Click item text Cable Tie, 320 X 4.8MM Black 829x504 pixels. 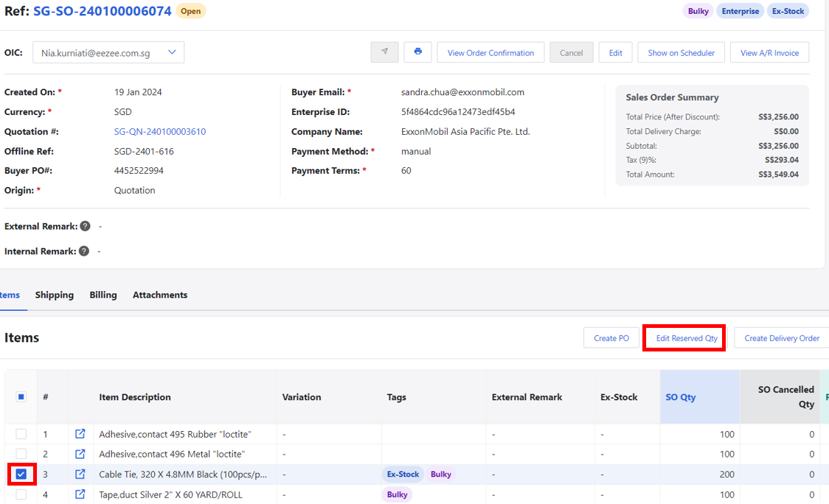coord(183,474)
